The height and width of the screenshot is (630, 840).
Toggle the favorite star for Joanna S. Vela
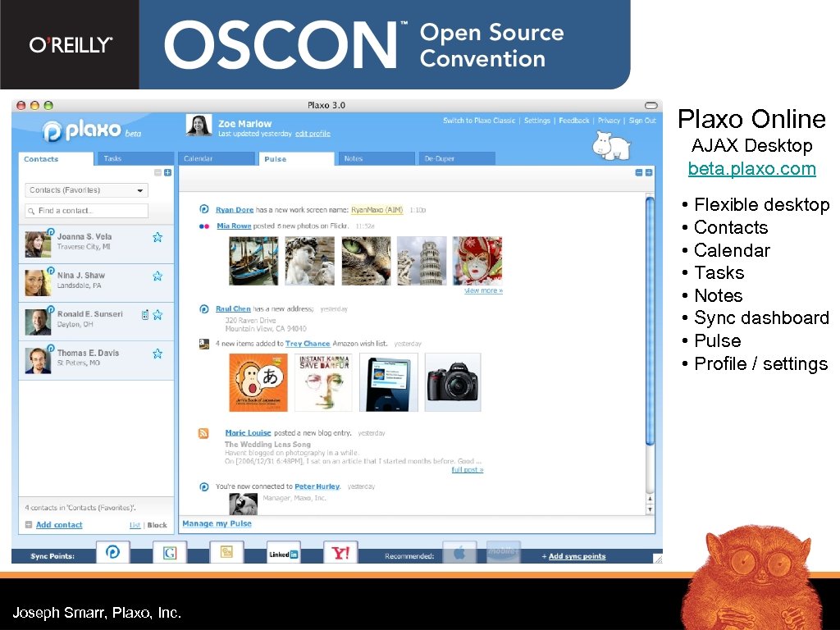coord(157,235)
